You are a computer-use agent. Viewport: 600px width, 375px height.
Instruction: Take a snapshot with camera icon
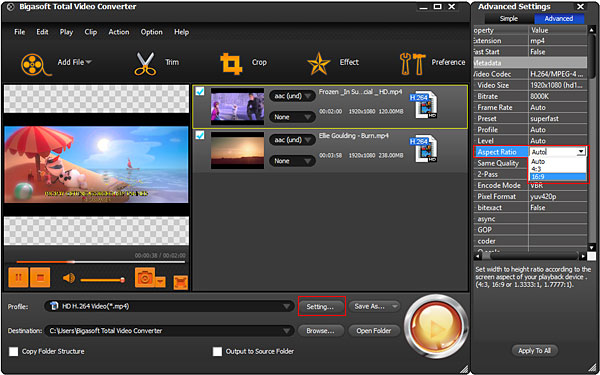pos(145,277)
